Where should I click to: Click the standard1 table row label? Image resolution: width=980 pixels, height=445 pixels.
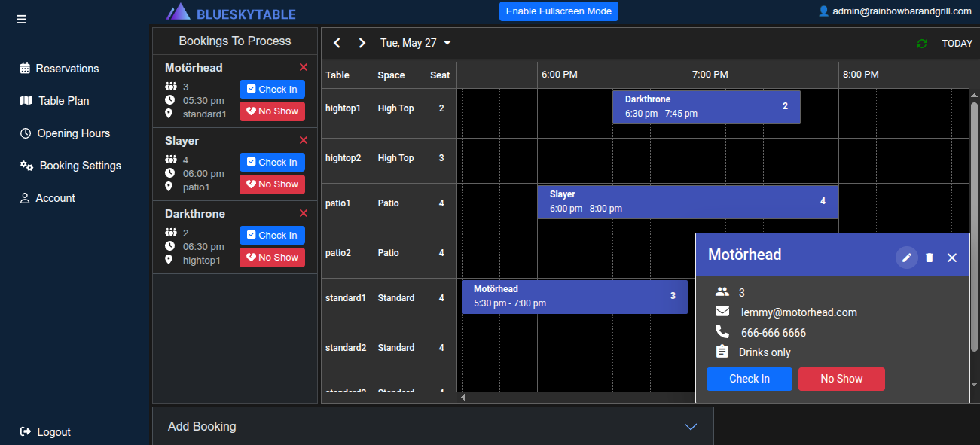(346, 298)
